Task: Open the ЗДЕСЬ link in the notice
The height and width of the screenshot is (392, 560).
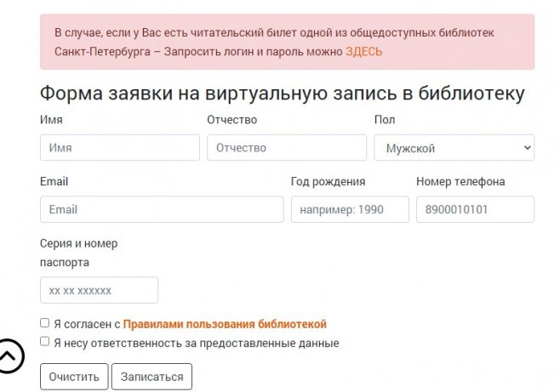Action: click(x=363, y=51)
